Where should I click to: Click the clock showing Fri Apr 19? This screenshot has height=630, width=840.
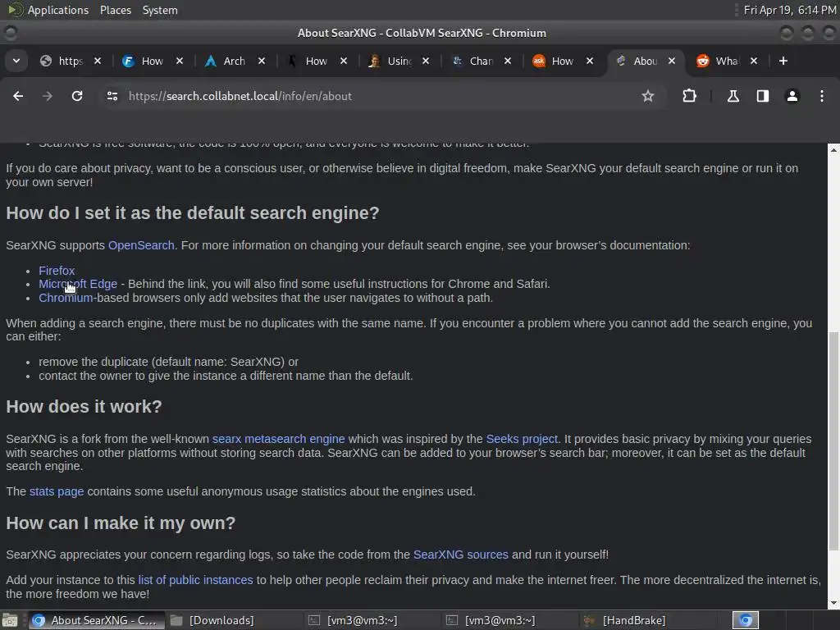click(x=790, y=10)
